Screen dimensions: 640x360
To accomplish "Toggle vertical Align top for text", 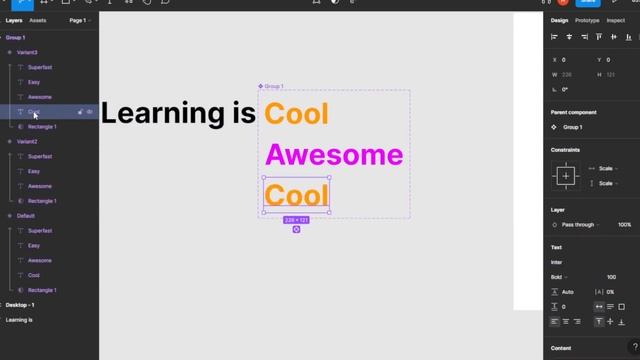I will tap(599, 322).
